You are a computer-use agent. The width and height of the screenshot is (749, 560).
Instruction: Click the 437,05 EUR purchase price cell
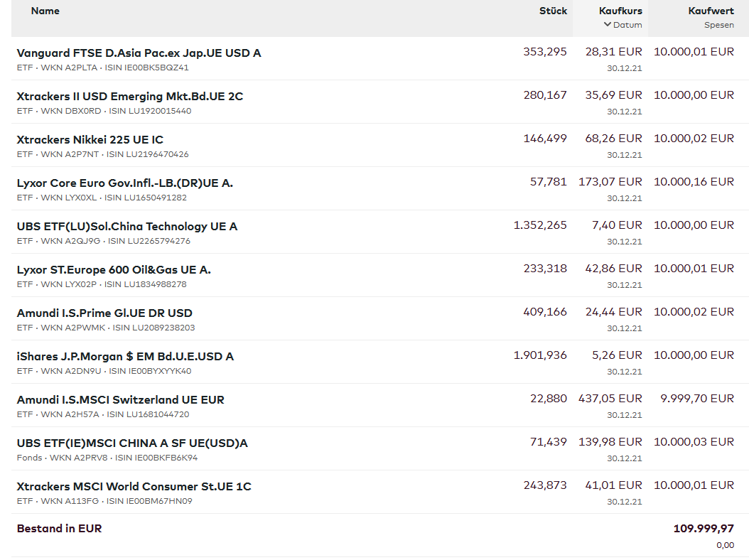610,399
